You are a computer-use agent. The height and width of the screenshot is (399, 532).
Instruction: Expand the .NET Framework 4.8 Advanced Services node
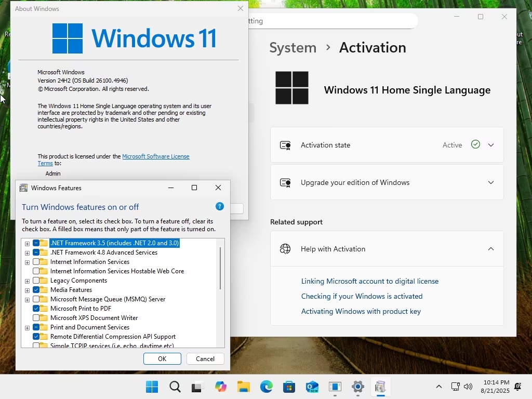click(27, 253)
